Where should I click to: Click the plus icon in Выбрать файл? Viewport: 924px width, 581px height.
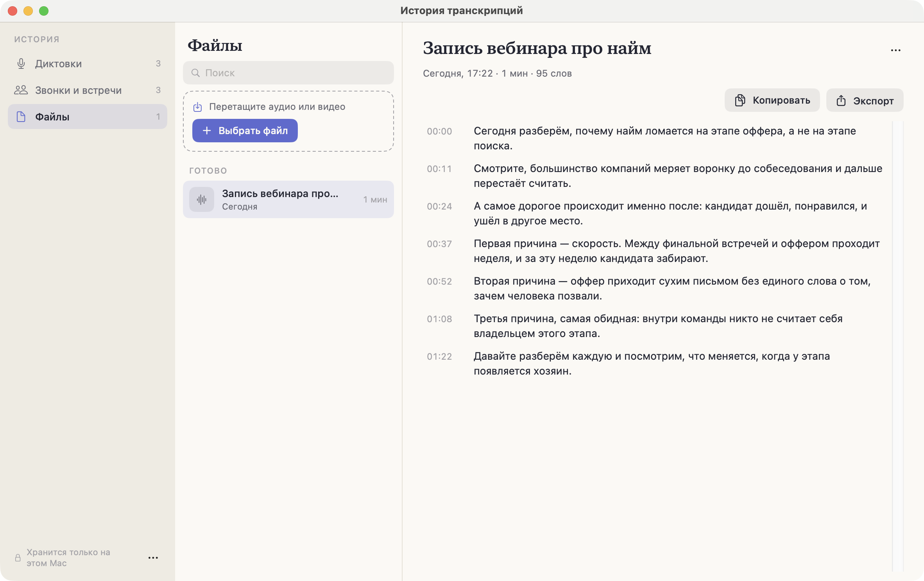[207, 131]
